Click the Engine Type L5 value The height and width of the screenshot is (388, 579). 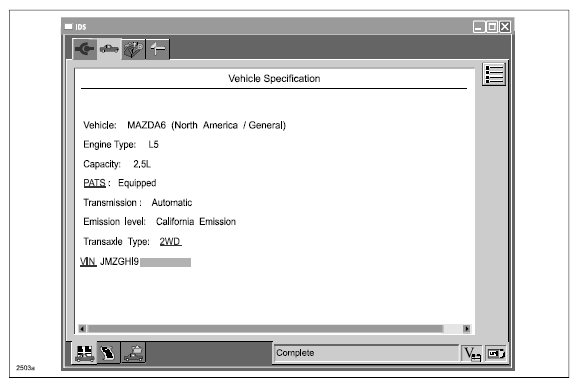pyautogui.click(x=153, y=145)
